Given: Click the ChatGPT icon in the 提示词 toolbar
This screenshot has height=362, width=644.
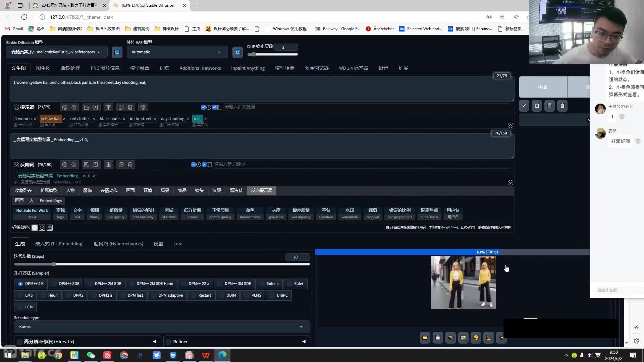Looking at the screenshot, I should (143, 107).
